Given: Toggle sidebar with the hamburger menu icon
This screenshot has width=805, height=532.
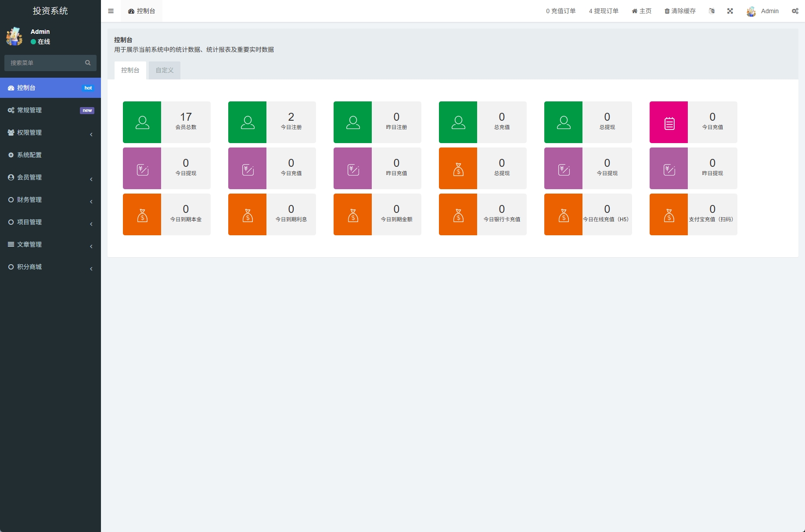Looking at the screenshot, I should click(111, 11).
